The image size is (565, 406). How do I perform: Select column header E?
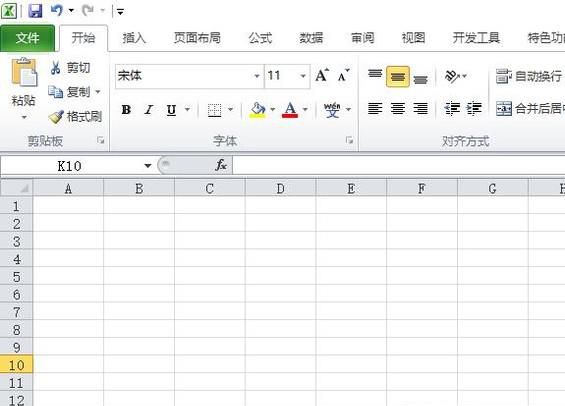(x=351, y=188)
